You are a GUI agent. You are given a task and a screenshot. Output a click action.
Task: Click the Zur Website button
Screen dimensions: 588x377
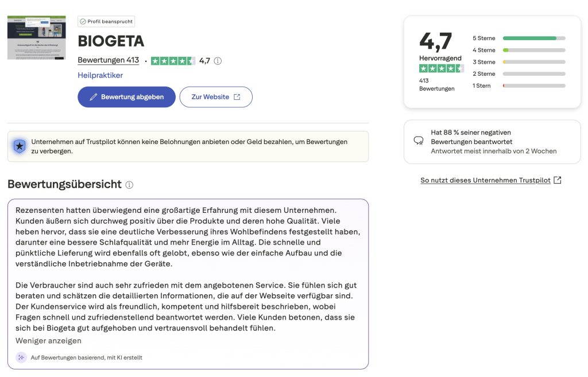216,97
